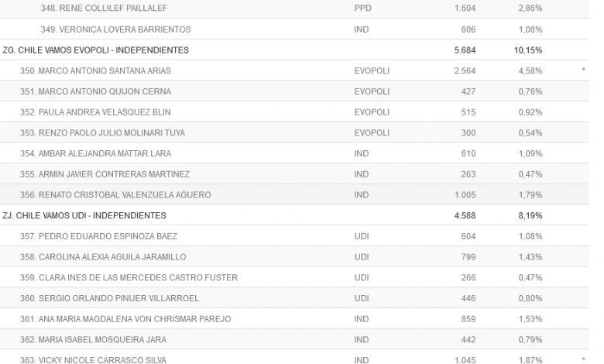Image resolution: width=604 pixels, height=364 pixels.
Task: Click the PPD party label for Rene Collilef
Action: [x=362, y=9]
